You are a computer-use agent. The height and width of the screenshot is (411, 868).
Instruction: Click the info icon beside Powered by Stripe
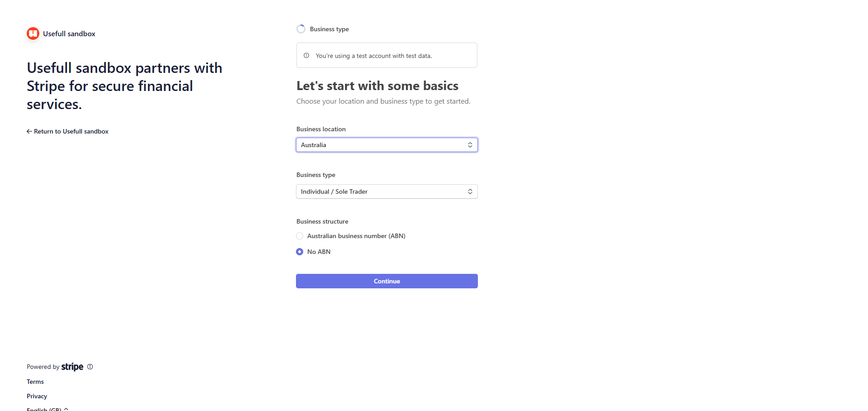point(90,367)
